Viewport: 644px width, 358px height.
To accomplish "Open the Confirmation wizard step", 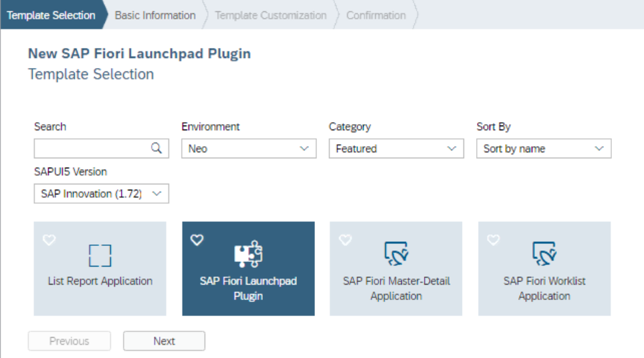I will pyautogui.click(x=376, y=15).
